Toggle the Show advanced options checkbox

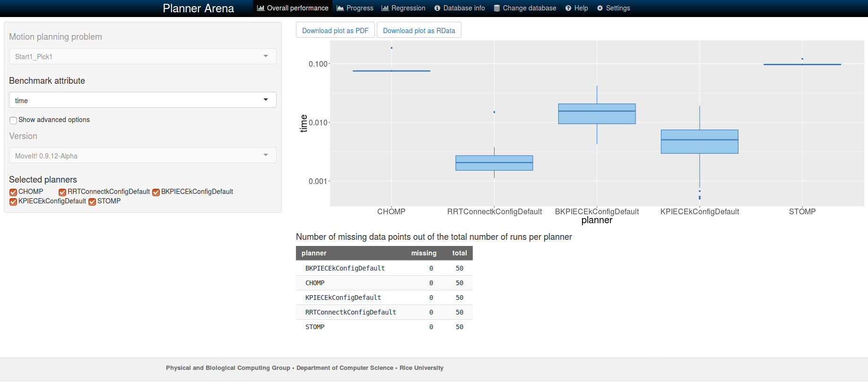pos(13,120)
